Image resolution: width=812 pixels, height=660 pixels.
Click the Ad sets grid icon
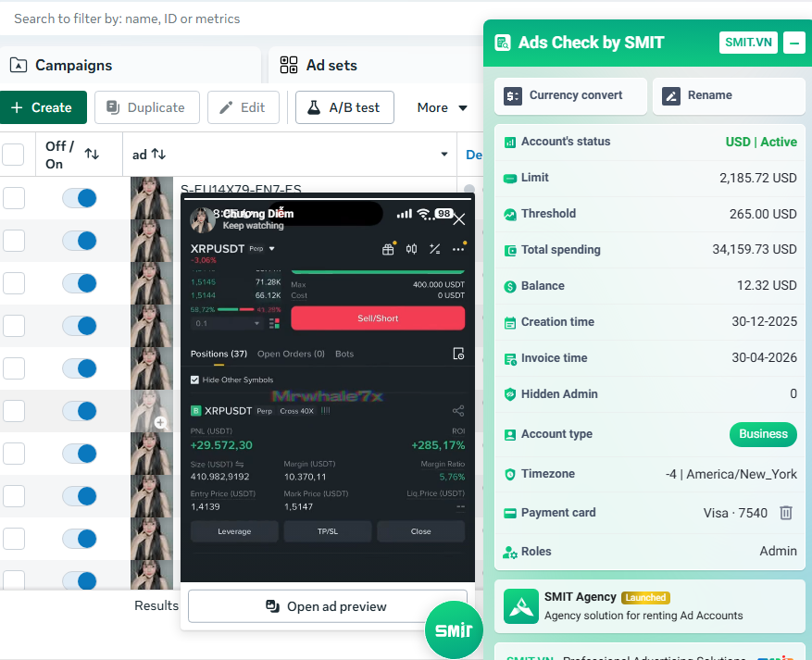point(289,65)
